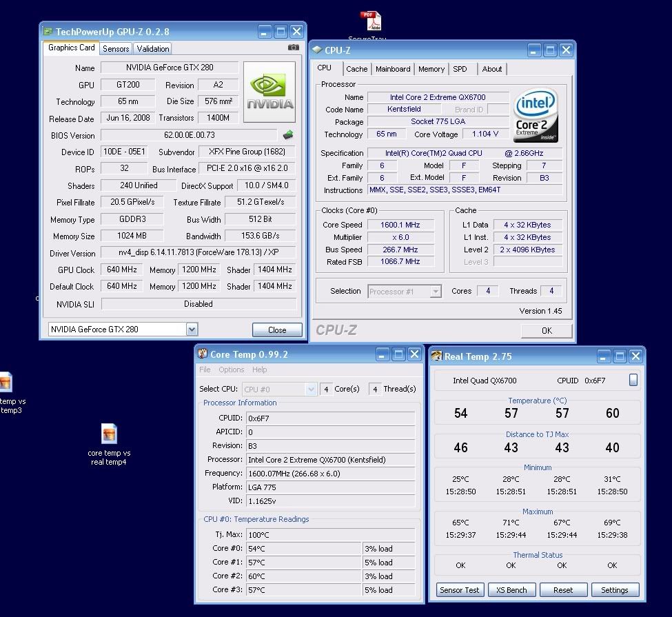The image size is (672, 617).
Task: Open the Options menu in Core Temp
Action: pyautogui.click(x=231, y=370)
